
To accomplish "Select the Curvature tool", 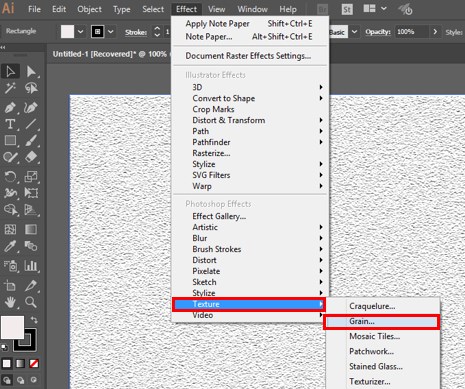I will point(31,108).
